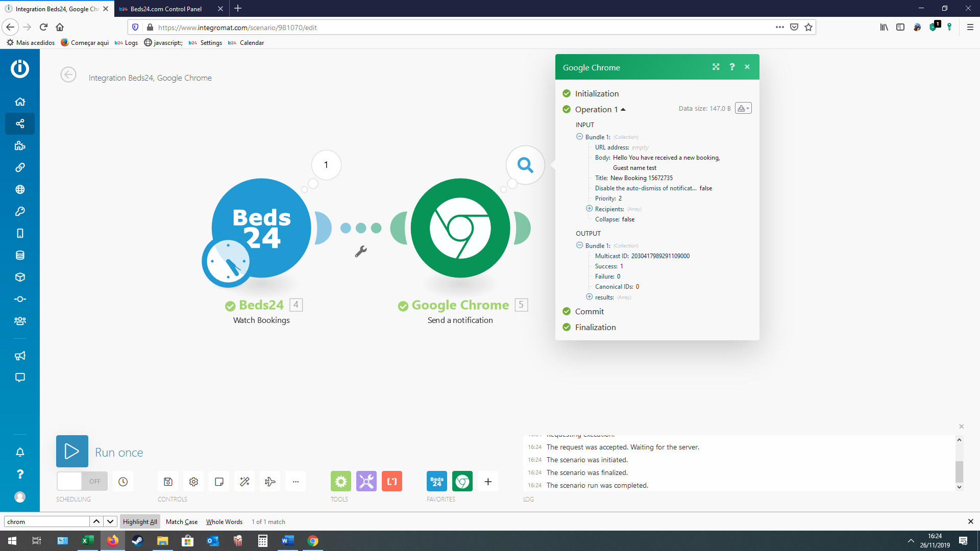980x551 pixels.
Task: Open Data stores icon in sidebar
Action: (20, 255)
